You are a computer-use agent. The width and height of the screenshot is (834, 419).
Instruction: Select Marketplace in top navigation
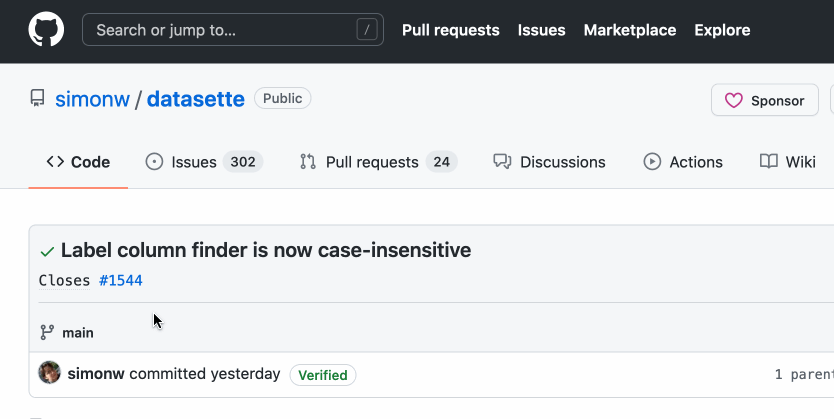coord(630,30)
